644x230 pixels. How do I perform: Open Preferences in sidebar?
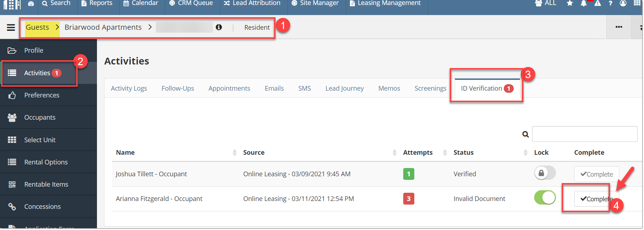click(x=48, y=95)
